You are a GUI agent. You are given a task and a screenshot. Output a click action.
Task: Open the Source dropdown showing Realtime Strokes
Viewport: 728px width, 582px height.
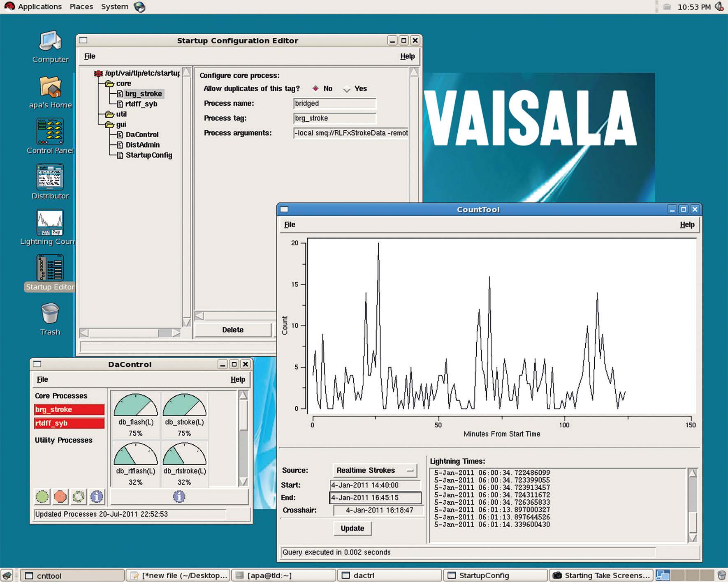pyautogui.click(x=375, y=470)
